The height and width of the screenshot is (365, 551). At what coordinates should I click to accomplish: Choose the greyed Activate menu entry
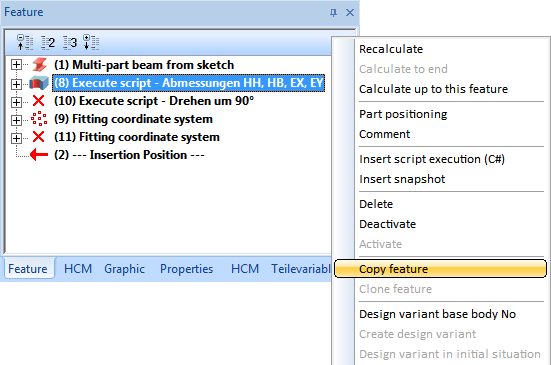coord(380,244)
